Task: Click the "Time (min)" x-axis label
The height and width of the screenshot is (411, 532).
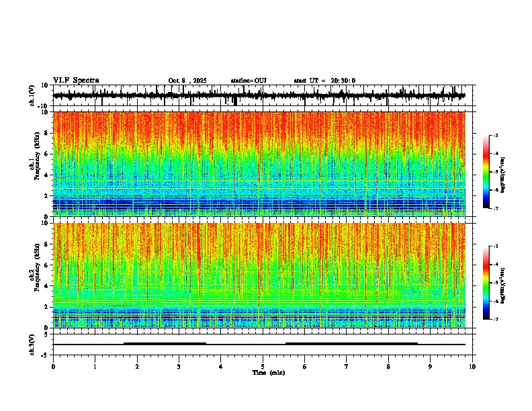Action: tap(269, 373)
